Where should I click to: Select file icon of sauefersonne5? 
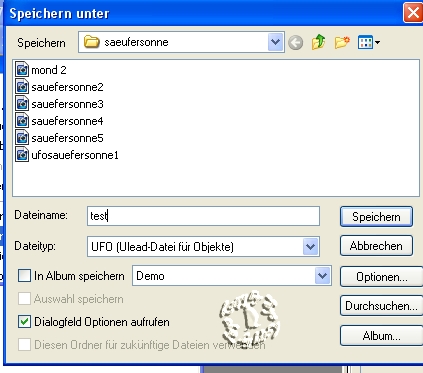click(22, 138)
